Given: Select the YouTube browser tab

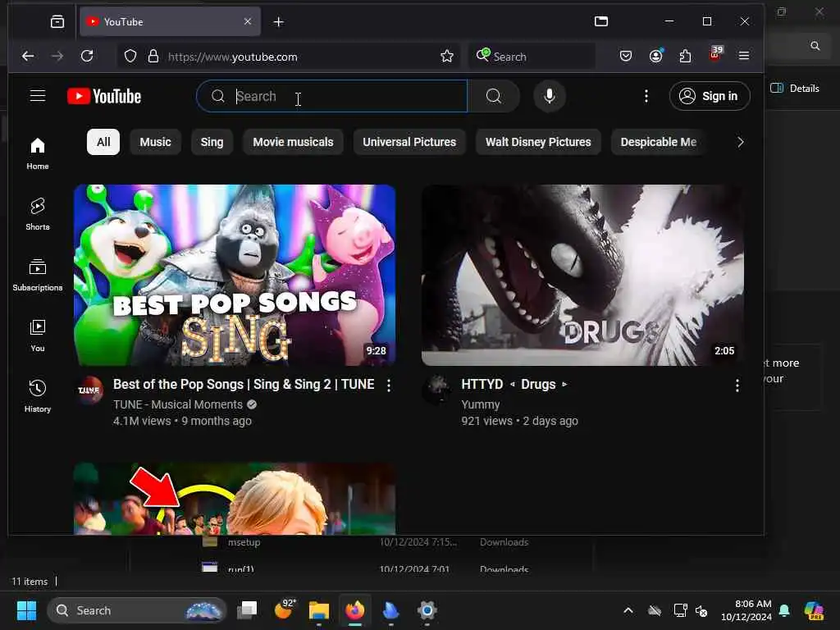Looking at the screenshot, I should coord(171,21).
